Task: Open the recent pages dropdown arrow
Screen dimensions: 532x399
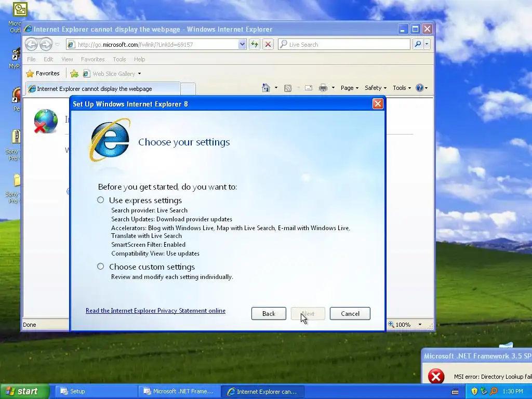Action: (57, 45)
